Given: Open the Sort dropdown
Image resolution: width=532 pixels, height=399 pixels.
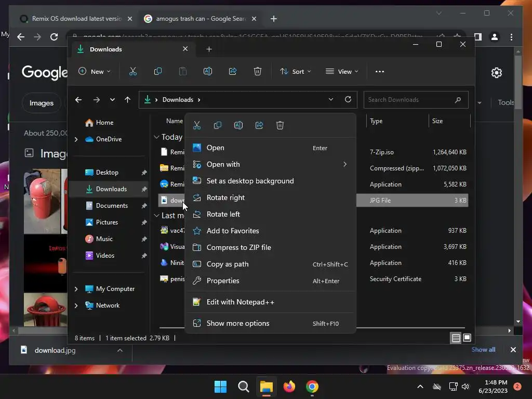Looking at the screenshot, I should pos(295,72).
